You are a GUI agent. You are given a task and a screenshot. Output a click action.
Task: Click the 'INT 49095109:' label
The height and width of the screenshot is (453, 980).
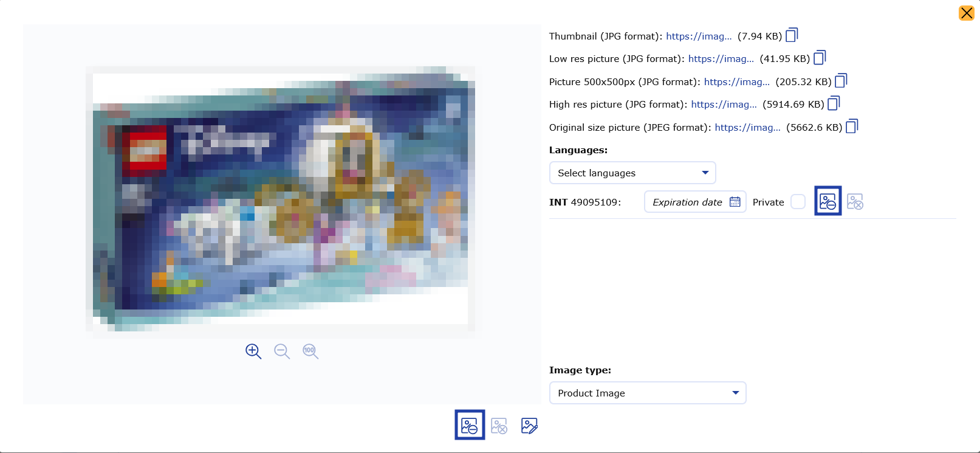[x=585, y=202]
